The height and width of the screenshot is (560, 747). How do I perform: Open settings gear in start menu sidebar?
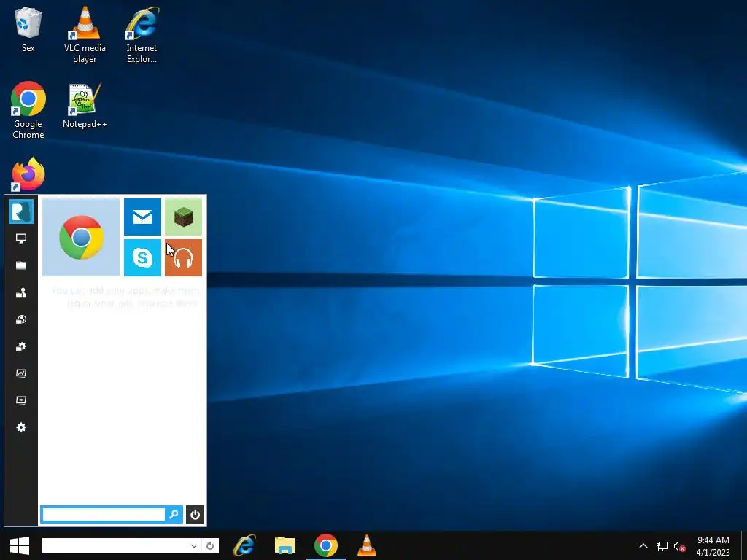pyautogui.click(x=21, y=427)
